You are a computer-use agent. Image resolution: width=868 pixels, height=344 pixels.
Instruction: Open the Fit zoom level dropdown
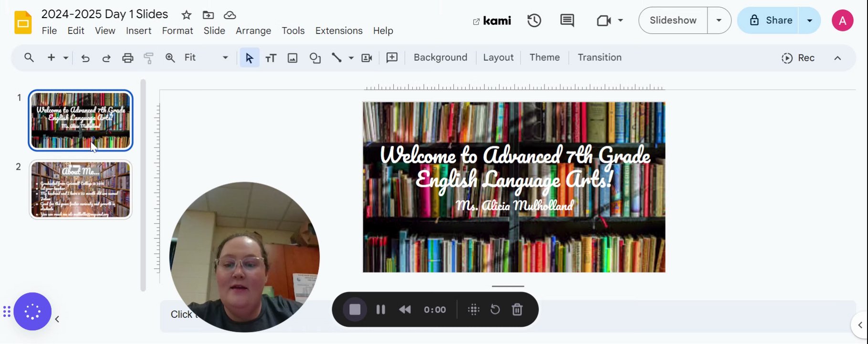[x=206, y=58]
